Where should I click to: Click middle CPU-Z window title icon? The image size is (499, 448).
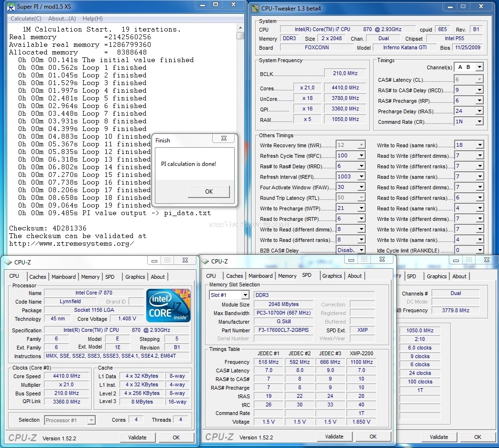point(205,262)
